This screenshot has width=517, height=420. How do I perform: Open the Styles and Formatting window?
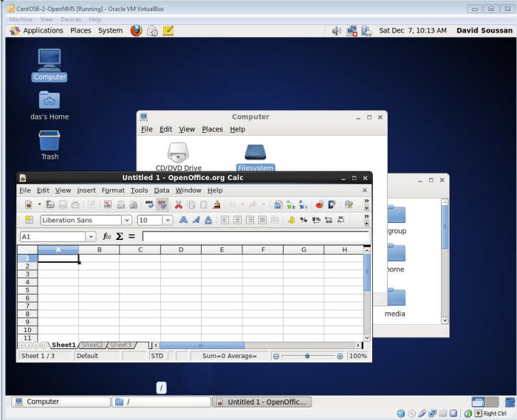(x=29, y=220)
